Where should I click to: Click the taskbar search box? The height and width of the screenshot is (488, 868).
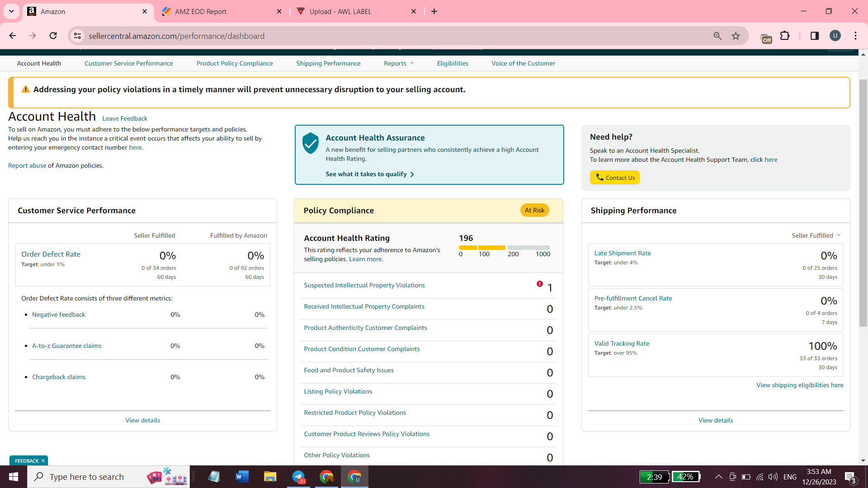[x=108, y=477]
